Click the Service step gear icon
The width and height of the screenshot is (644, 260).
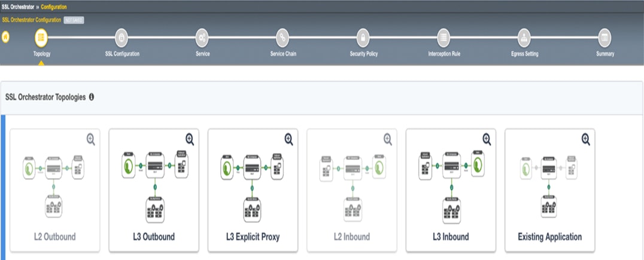coord(202,37)
